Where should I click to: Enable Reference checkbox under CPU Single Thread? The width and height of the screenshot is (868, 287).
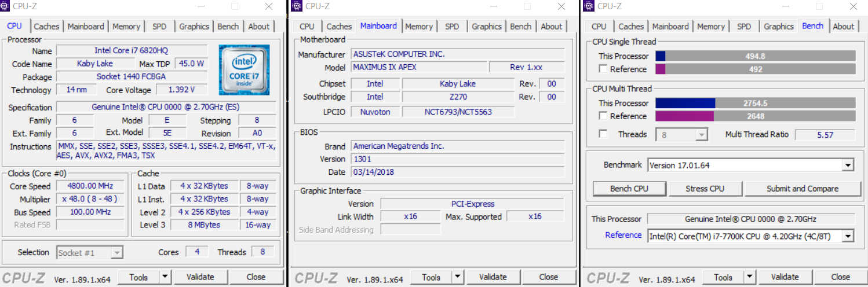click(603, 69)
